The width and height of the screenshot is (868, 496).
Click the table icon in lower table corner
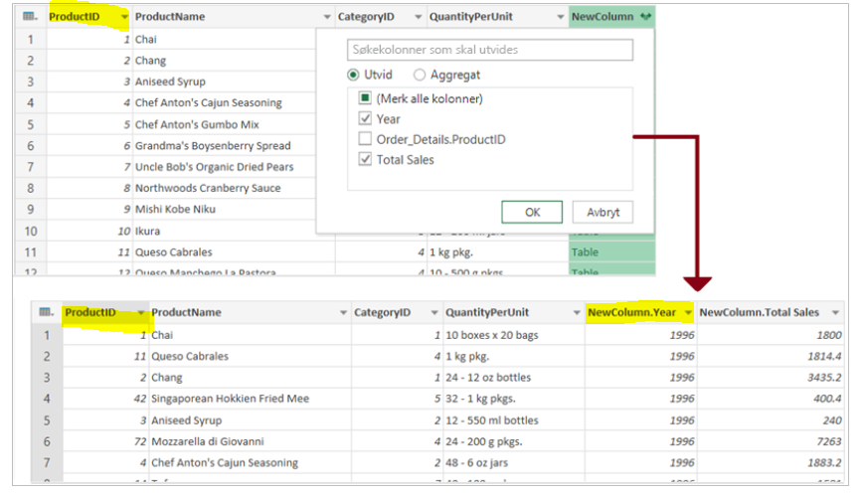pyautogui.click(x=47, y=312)
